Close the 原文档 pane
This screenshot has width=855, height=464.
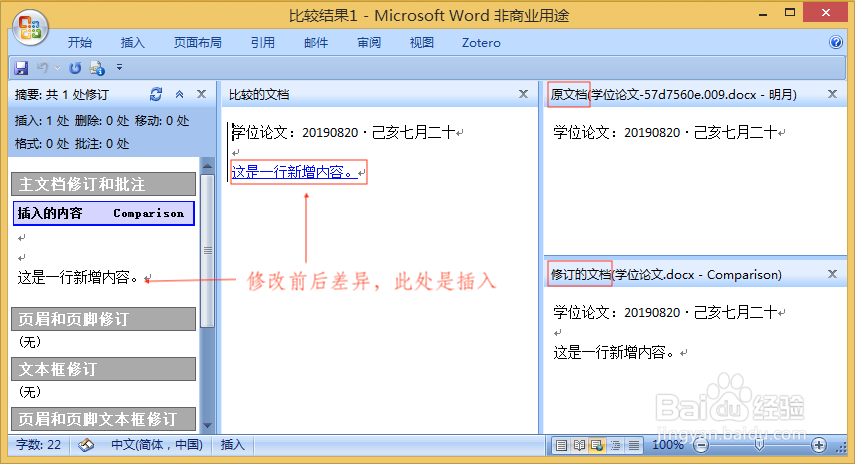tap(832, 94)
